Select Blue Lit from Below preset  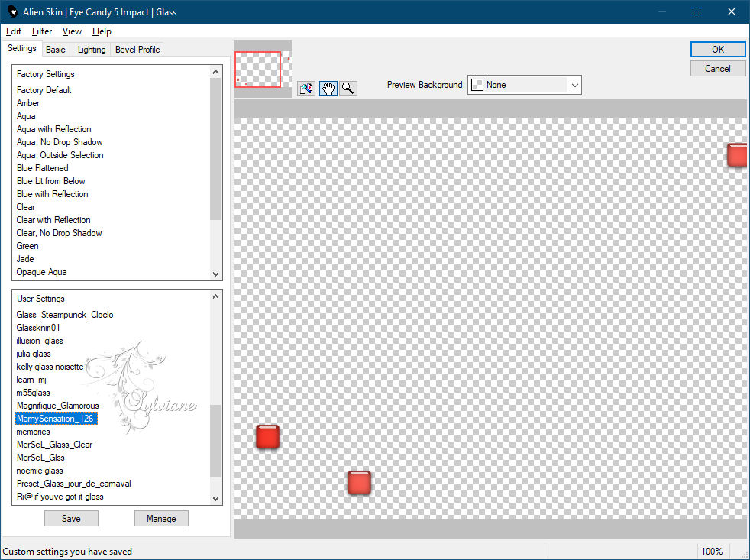(x=50, y=181)
